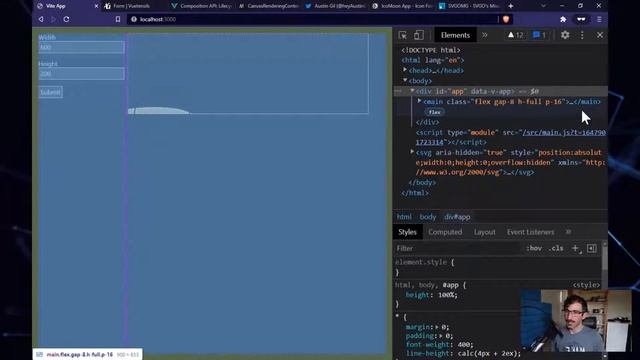
Task: Expand the padding shorthand property
Action: (440, 336)
